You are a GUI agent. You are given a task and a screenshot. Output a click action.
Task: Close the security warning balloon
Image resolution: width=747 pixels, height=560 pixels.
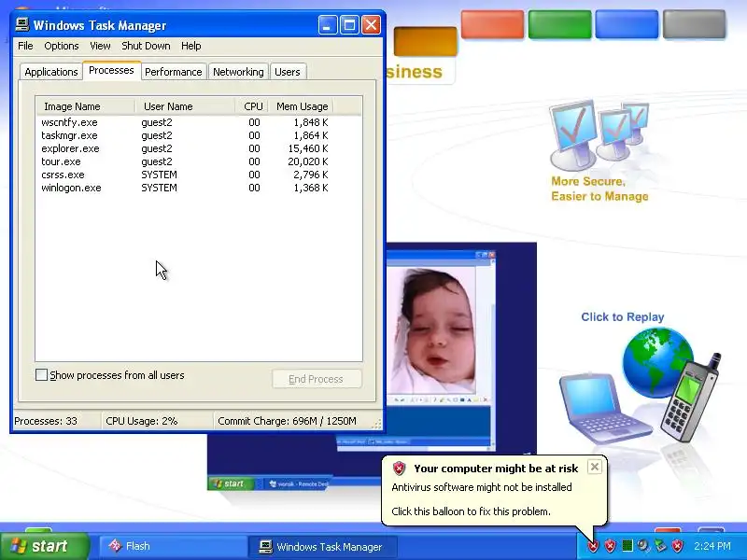coord(595,467)
